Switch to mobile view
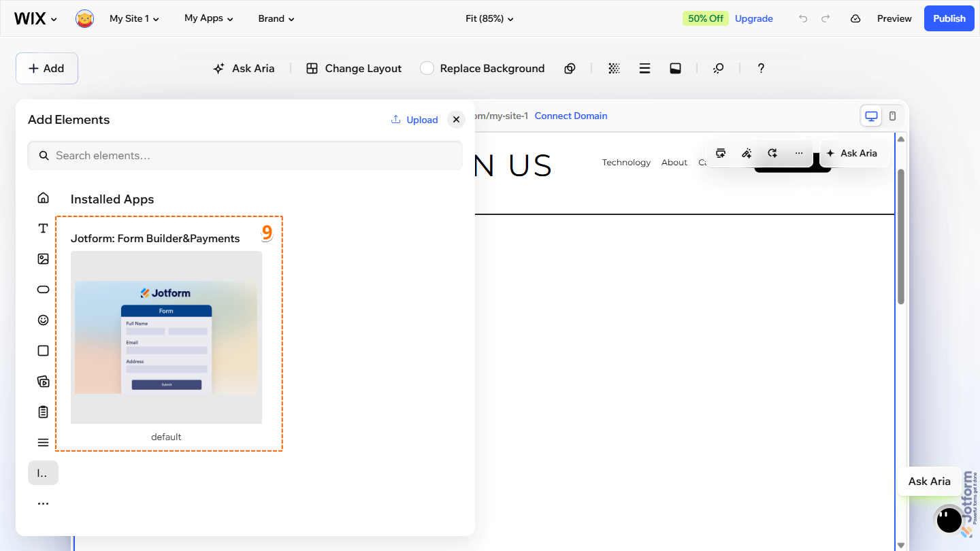980x551 pixels. tap(892, 116)
